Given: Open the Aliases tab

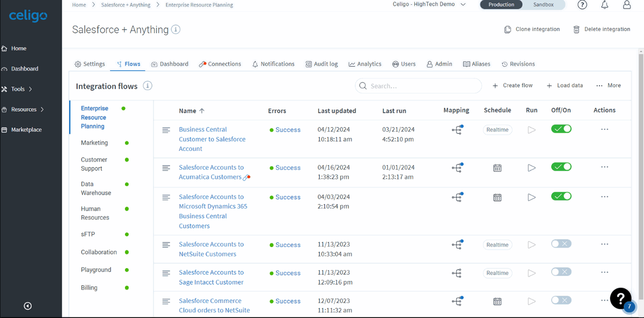Looking at the screenshot, I should 477,64.
